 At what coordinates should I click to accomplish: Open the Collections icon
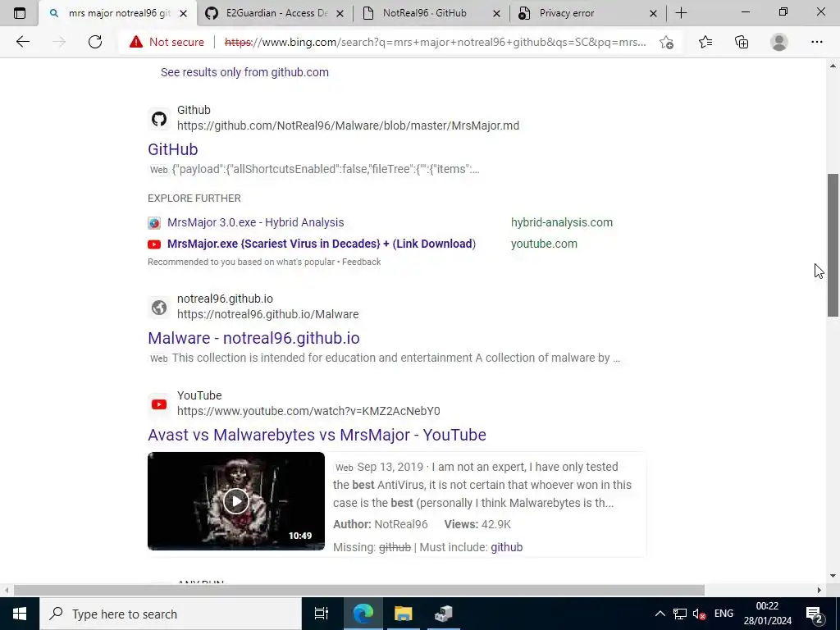[742, 42]
